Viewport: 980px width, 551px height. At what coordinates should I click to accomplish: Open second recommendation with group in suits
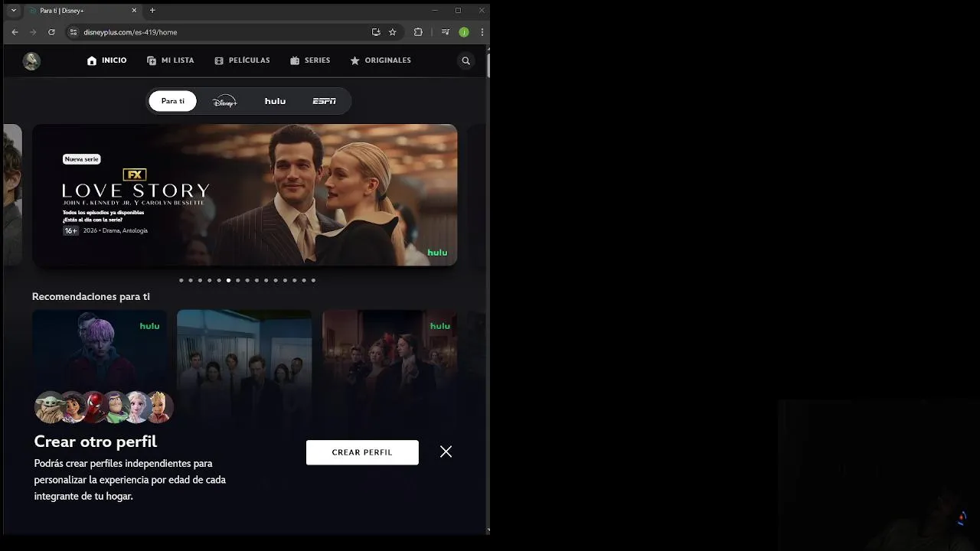click(244, 347)
